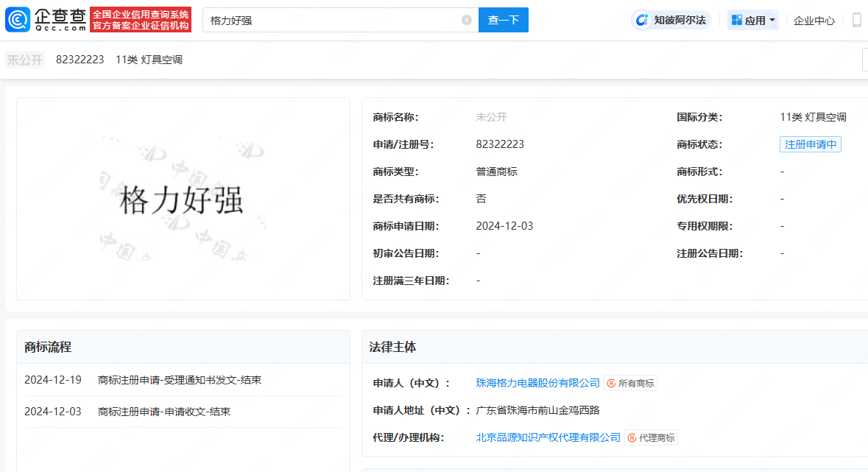Clear the search box with the X icon
This screenshot has width=868, height=472.
pyautogui.click(x=467, y=20)
